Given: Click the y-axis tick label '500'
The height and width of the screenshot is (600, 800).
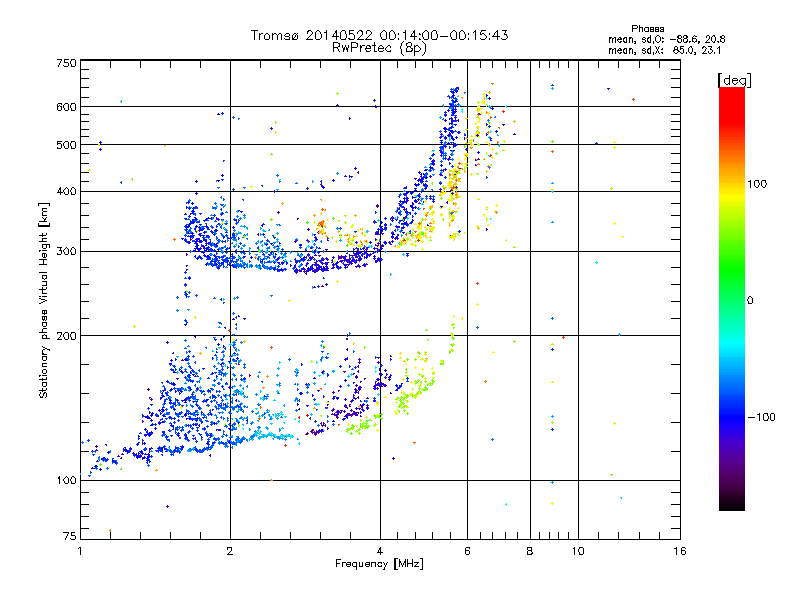Looking at the screenshot, I should pyautogui.click(x=66, y=144).
